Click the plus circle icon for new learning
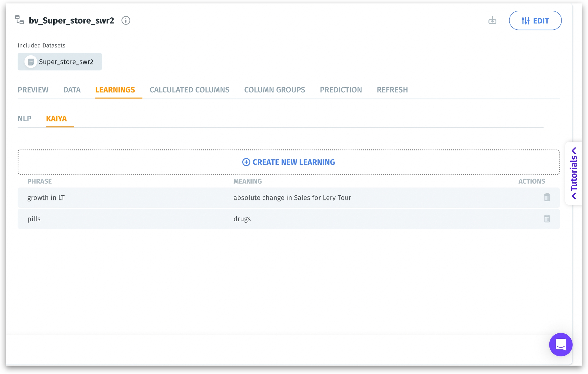The width and height of the screenshot is (588, 374). tap(246, 162)
